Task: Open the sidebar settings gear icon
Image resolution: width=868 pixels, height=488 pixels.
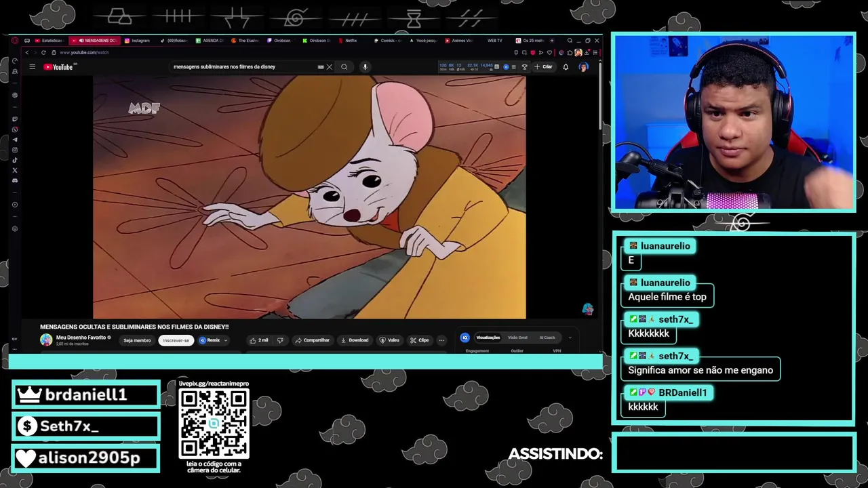Action: coord(15,229)
